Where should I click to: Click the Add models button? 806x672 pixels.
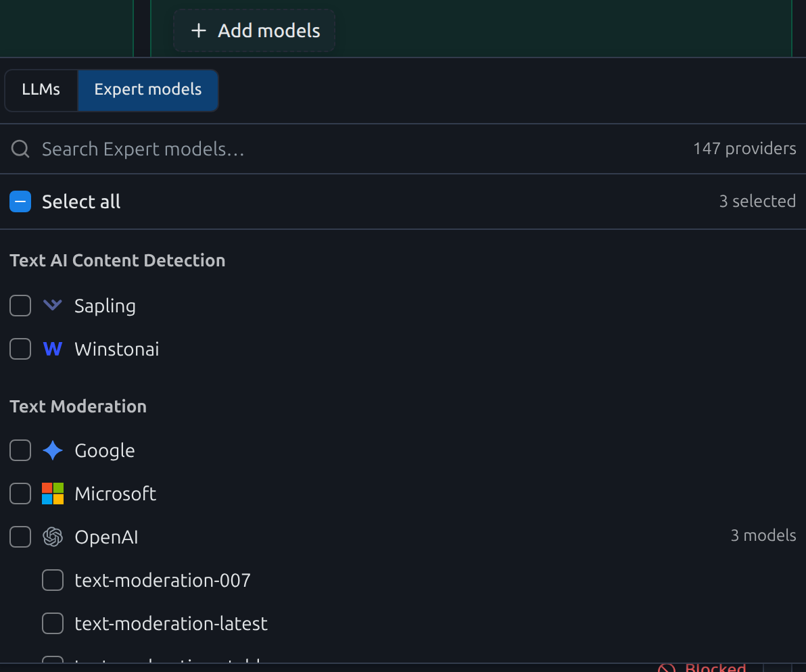pyautogui.click(x=254, y=31)
